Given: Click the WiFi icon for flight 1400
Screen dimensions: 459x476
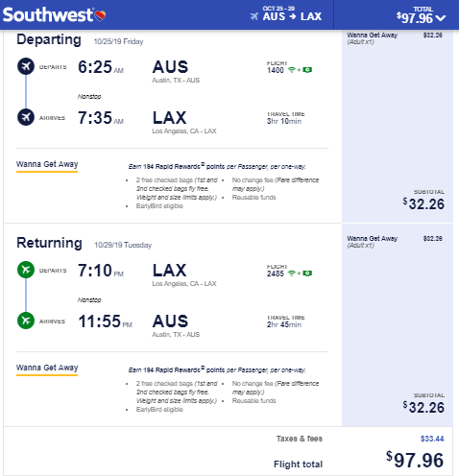Looking at the screenshot, I should 291,70.
